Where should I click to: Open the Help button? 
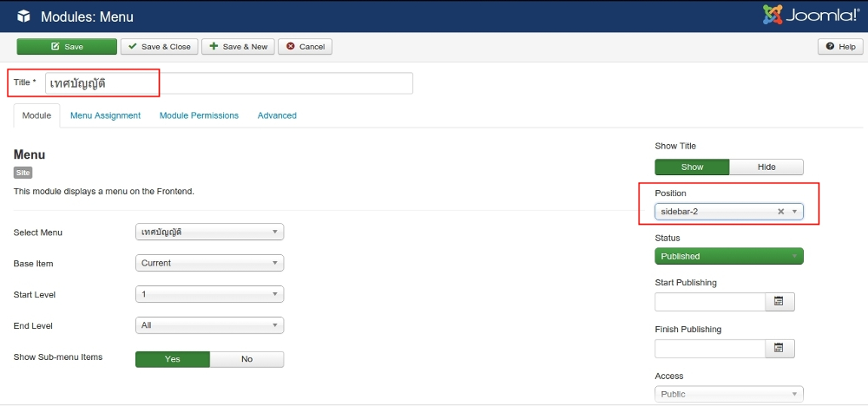tap(840, 47)
